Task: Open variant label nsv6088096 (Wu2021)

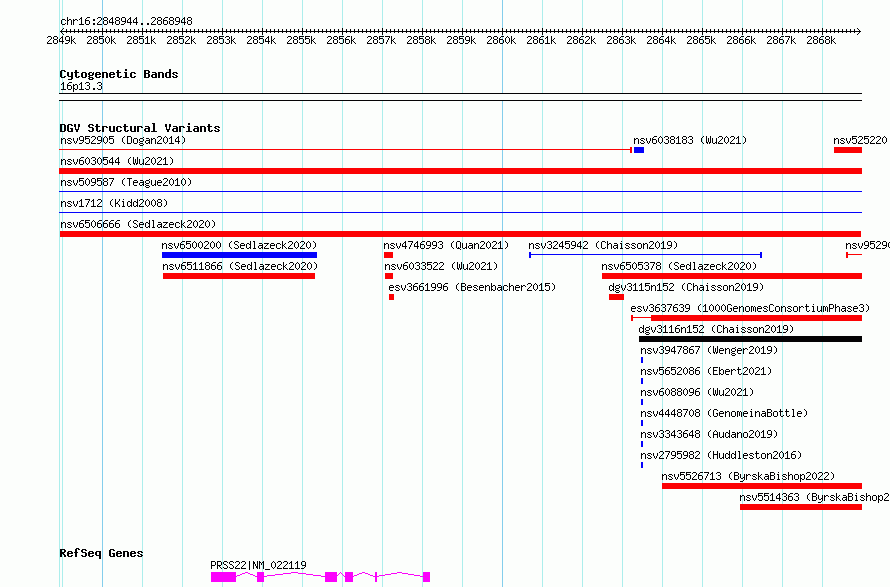Action: (x=697, y=392)
